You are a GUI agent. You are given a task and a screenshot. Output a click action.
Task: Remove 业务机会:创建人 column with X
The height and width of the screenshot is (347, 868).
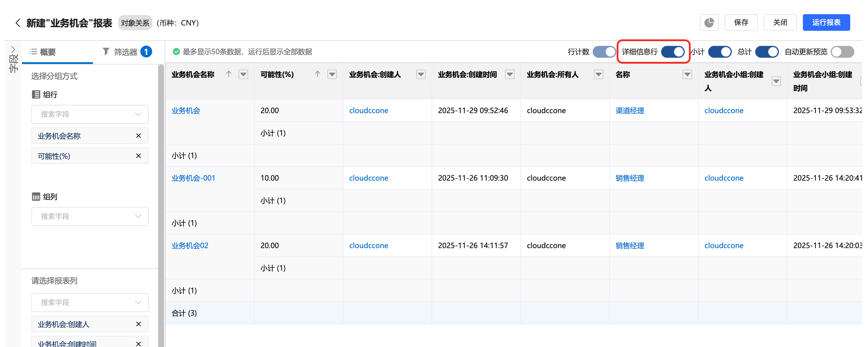(x=138, y=324)
